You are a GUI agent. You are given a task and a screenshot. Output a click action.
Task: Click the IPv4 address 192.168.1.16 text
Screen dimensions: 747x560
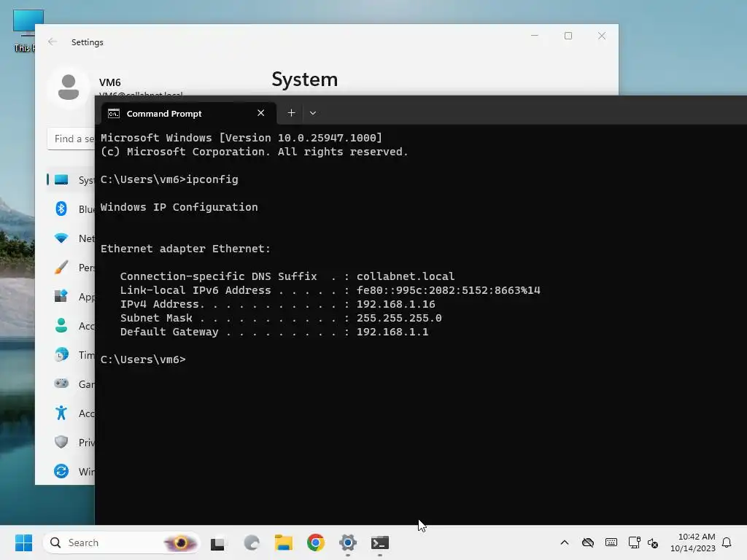point(395,304)
